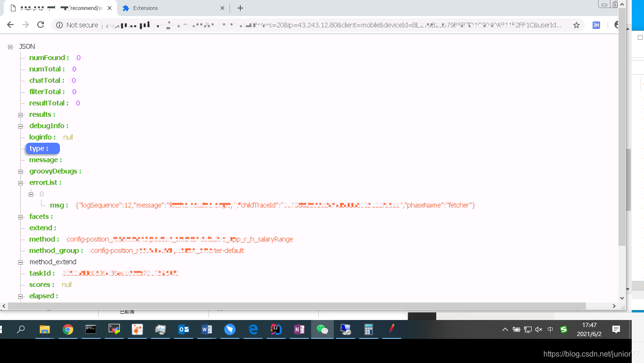Open Calculator from the taskbar

(368, 329)
